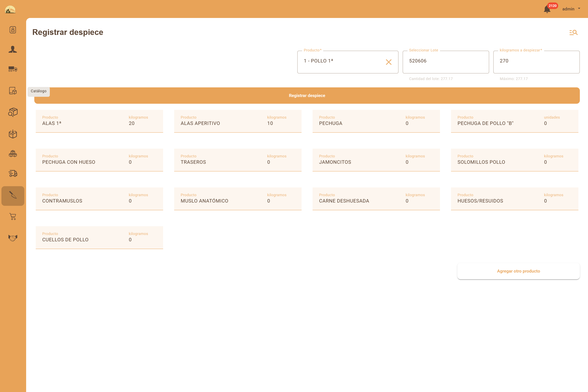
Task: Open the package download sidebar icon
Action: 13,134
